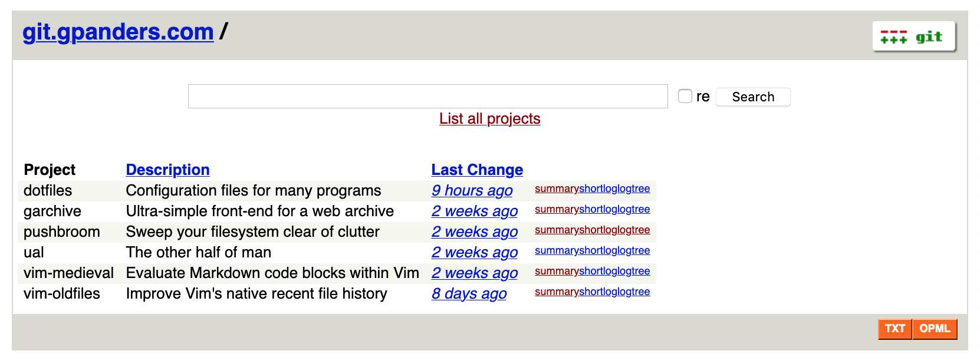Click the git logo in the top right corner
980x364 pixels.
pyautogui.click(x=915, y=36)
